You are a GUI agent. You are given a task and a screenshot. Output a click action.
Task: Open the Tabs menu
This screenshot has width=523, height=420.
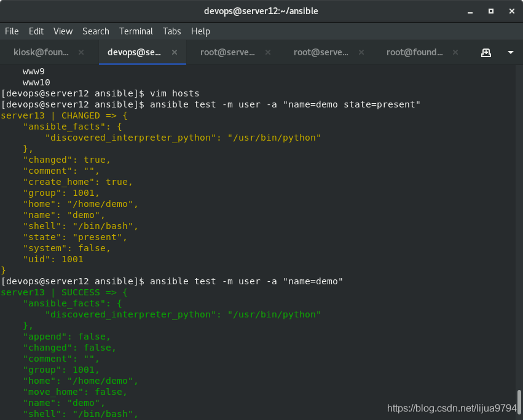coord(172,31)
